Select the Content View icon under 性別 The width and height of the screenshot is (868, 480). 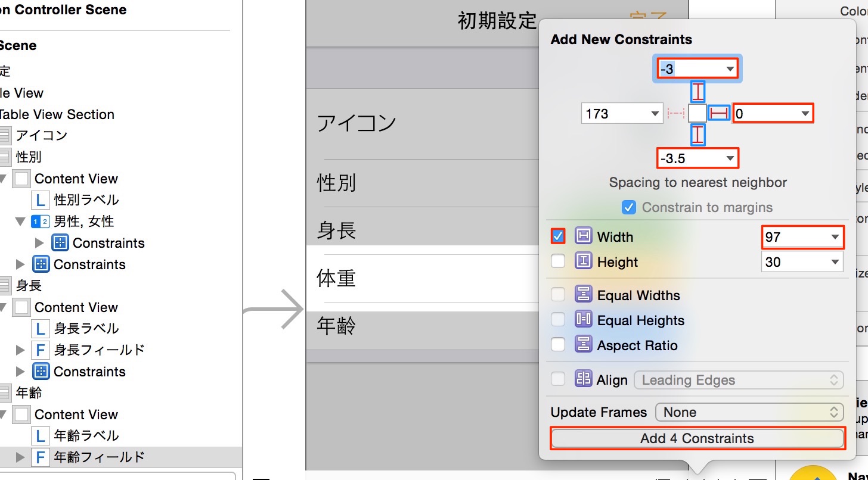click(x=21, y=179)
